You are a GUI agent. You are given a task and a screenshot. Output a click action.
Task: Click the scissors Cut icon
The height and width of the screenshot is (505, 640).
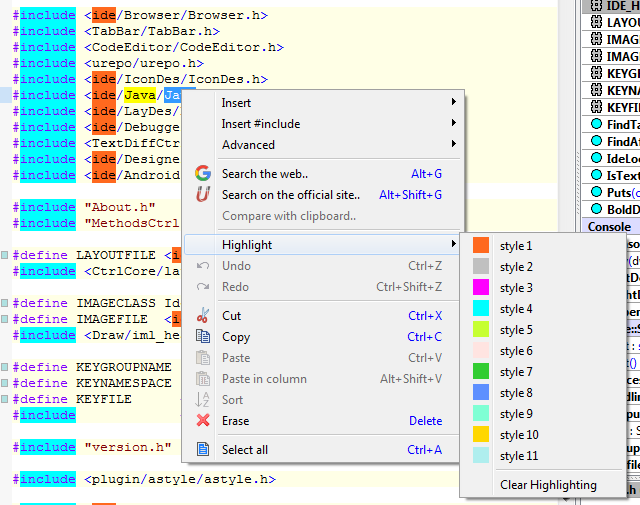(x=203, y=316)
